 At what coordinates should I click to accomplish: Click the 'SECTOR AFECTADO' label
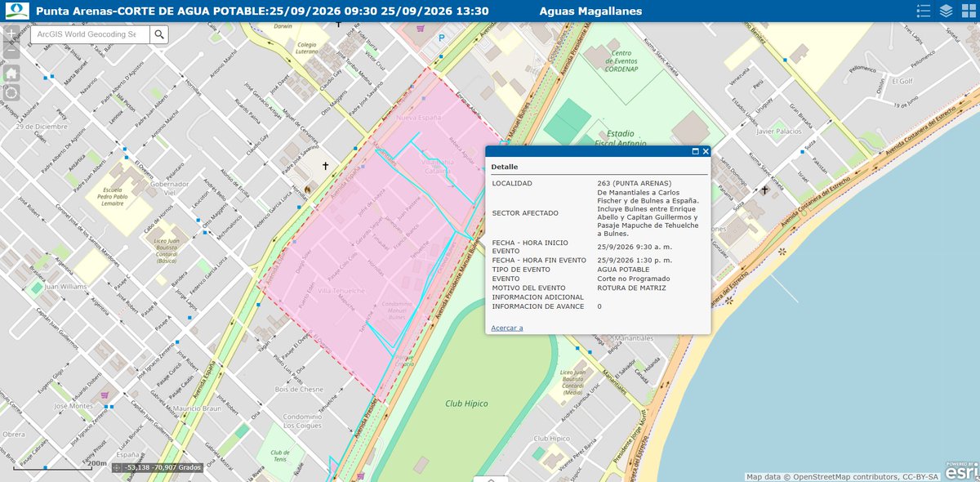[523, 213]
